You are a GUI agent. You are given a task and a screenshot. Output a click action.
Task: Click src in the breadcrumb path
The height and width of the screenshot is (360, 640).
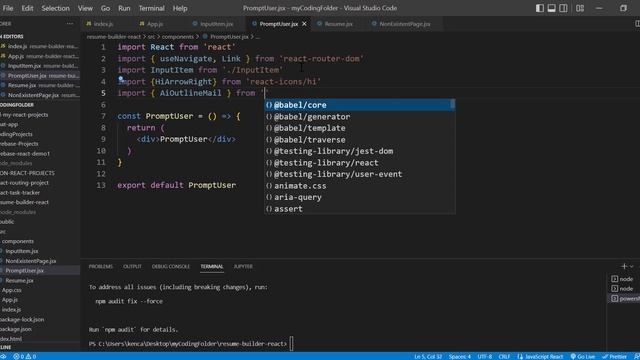151,37
